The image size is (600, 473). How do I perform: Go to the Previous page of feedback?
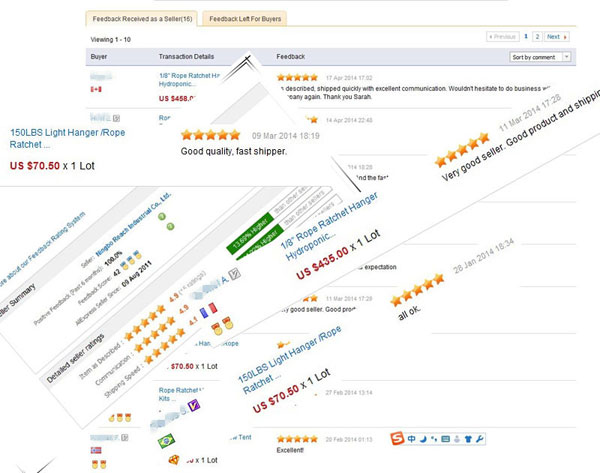(503, 37)
